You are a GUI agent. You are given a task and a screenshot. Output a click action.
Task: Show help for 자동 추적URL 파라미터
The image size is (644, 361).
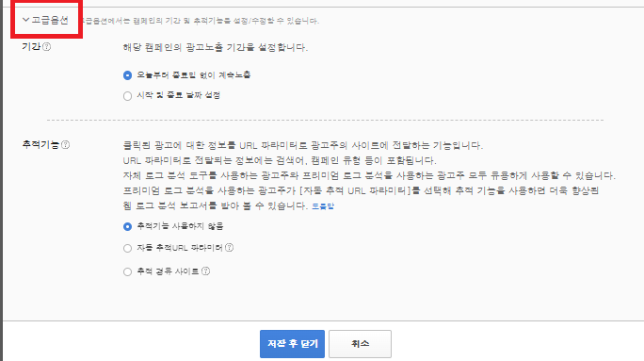pyautogui.click(x=229, y=248)
